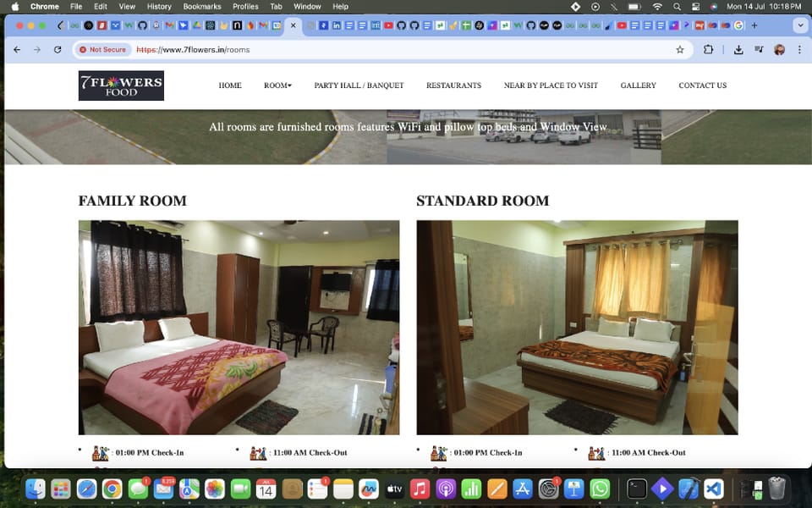Click the Chrome profile avatar

click(779, 50)
